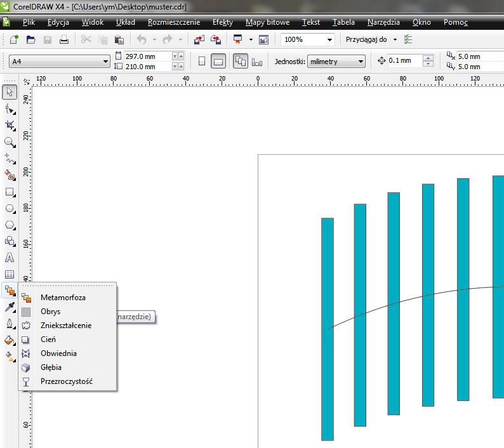Select the Ellipse tool
This screenshot has width=504, height=448.
10,208
